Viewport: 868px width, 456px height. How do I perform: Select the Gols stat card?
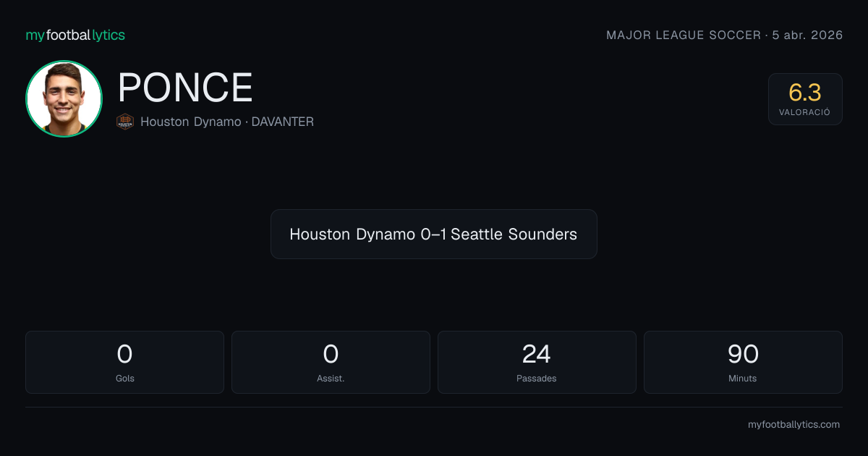[x=124, y=362]
